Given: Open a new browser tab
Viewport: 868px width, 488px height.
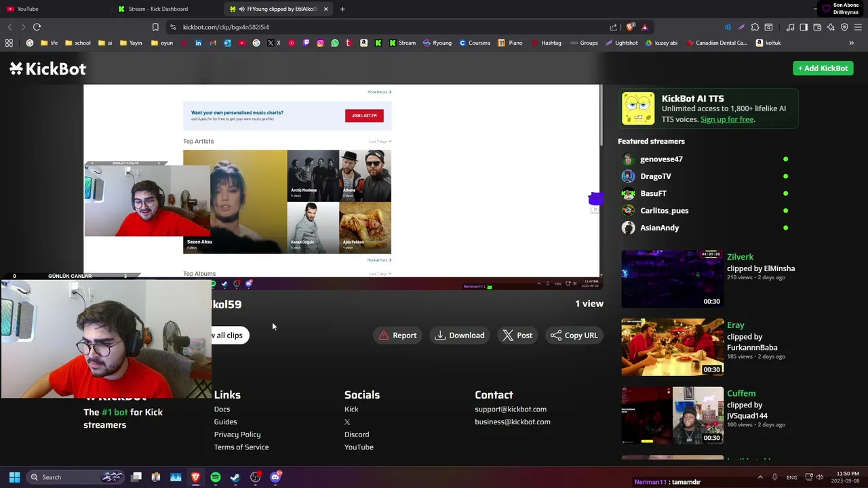Looking at the screenshot, I should [x=342, y=9].
